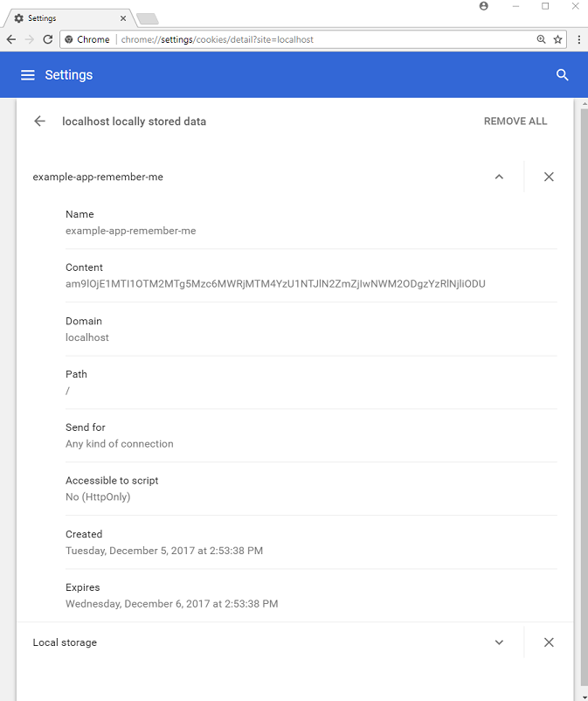Click the search settings magnifier icon
This screenshot has width=588, height=701.
click(x=563, y=75)
